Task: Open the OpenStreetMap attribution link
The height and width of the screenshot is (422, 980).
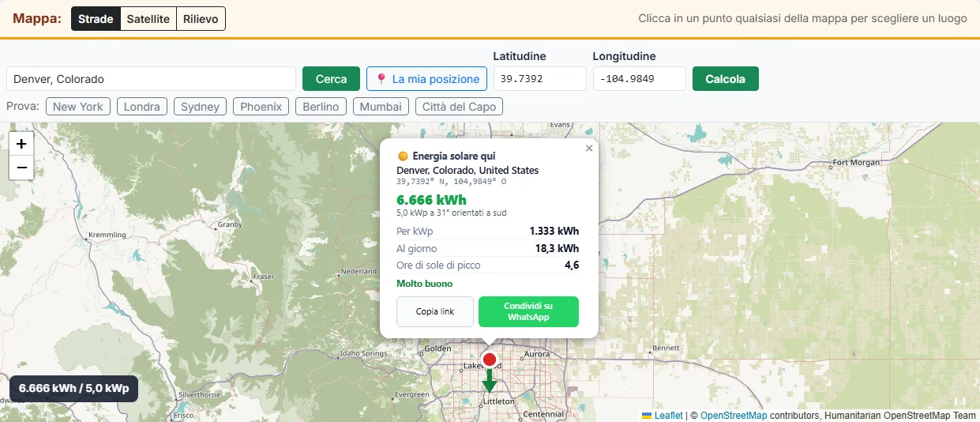Action: [x=734, y=416]
